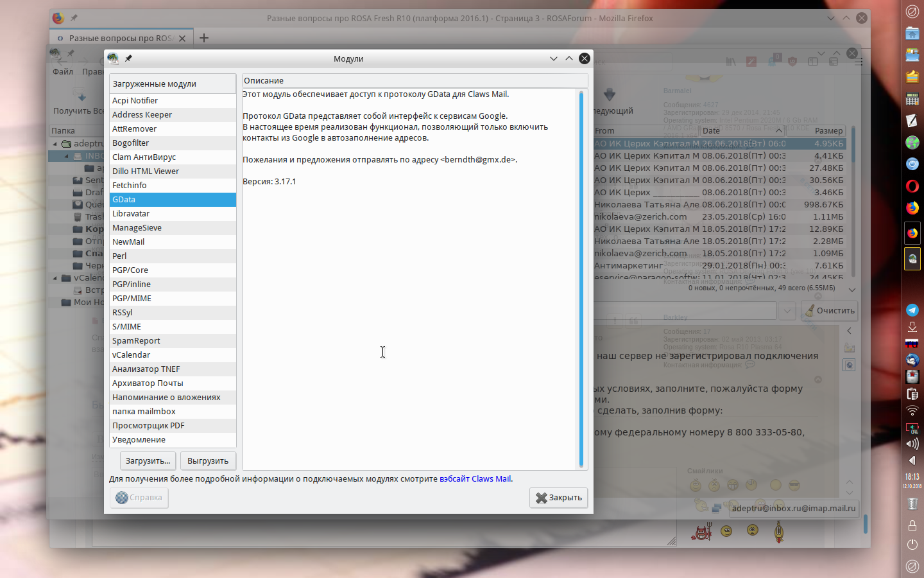The image size is (924, 578).
Task: Switch to the running Claws Mail panel icon
Action: tap(912, 259)
